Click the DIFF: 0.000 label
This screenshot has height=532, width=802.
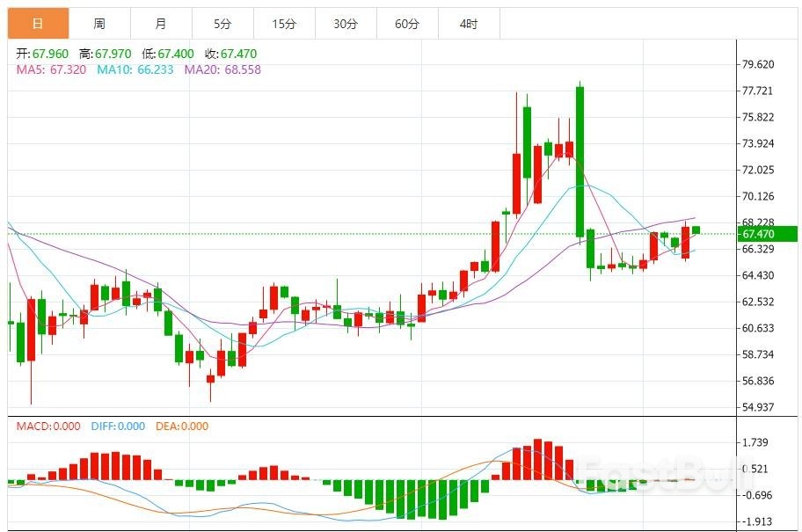pos(118,426)
